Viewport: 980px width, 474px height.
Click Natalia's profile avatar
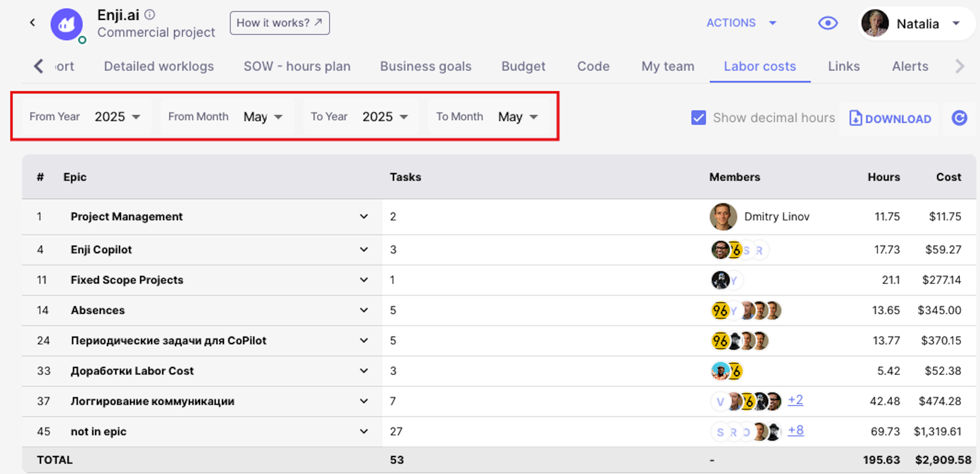tap(875, 23)
